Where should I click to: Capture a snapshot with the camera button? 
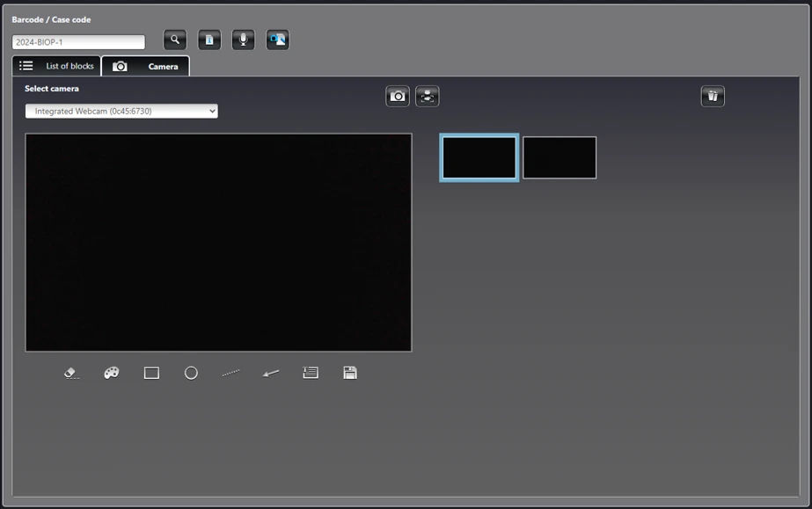coord(398,96)
